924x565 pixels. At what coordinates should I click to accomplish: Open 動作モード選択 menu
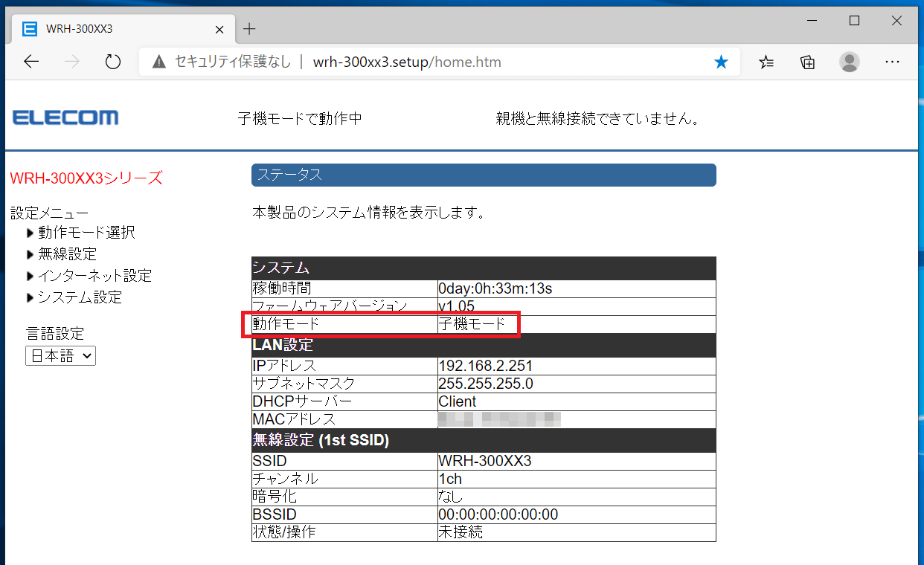(x=86, y=233)
